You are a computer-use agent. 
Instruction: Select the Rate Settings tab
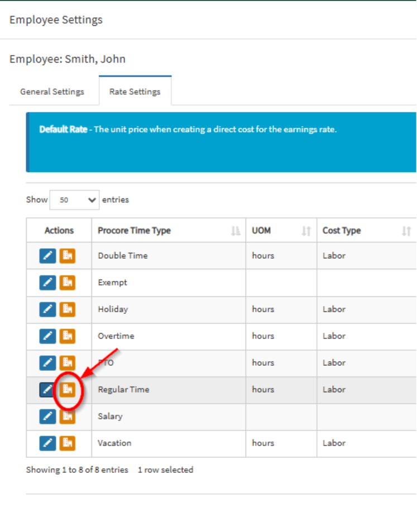(x=135, y=91)
